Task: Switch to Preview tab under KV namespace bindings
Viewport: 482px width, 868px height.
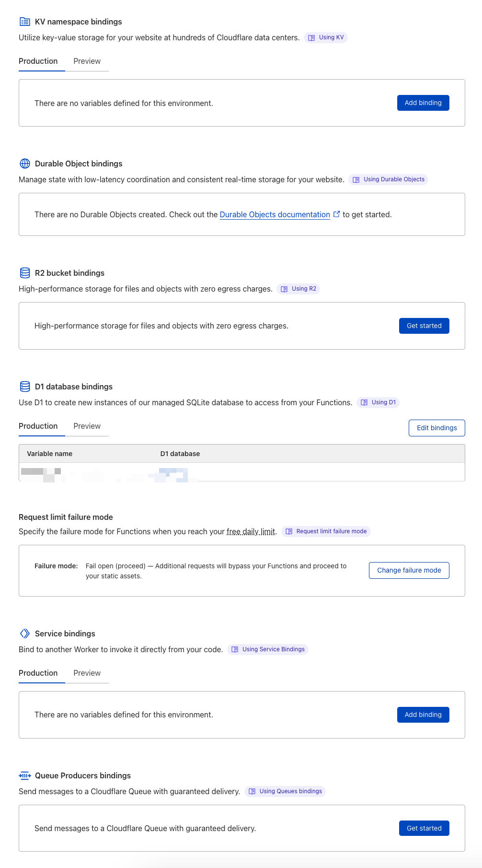Action: [x=87, y=61]
